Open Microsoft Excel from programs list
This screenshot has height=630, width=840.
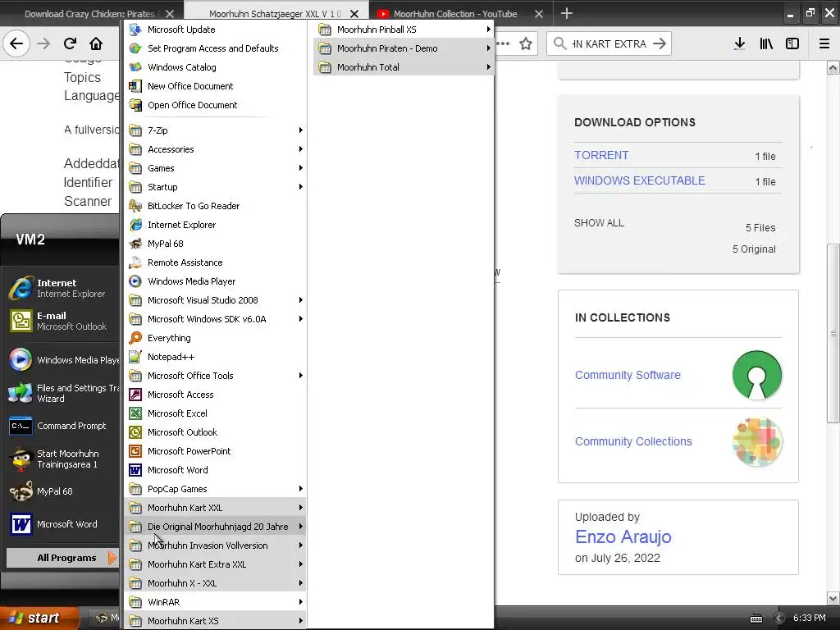coord(215,413)
